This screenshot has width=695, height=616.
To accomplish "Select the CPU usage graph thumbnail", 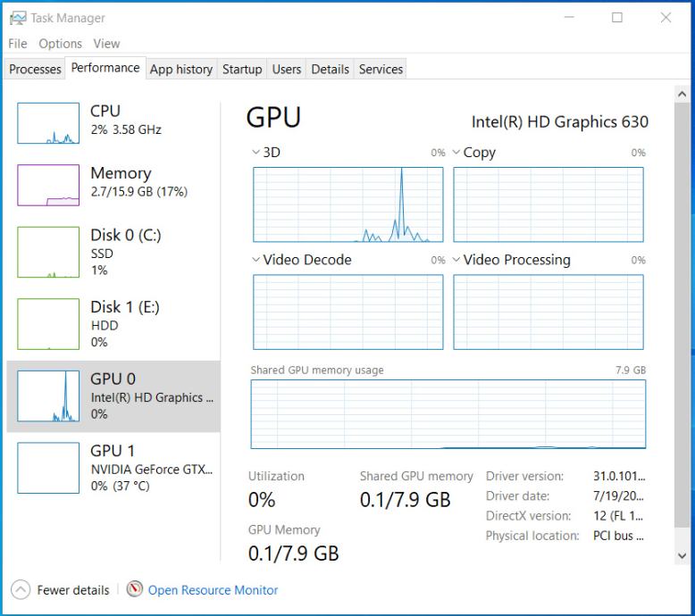I will click(48, 122).
